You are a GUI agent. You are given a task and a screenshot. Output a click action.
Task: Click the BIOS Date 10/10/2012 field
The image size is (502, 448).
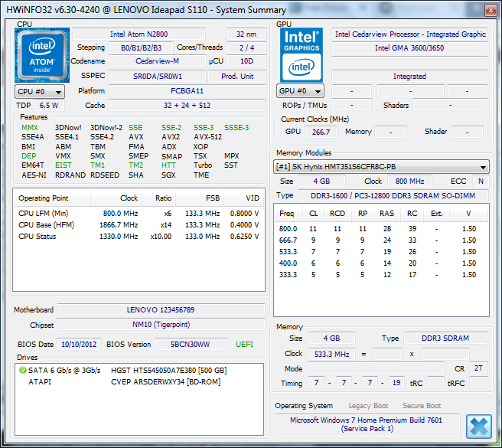[x=79, y=344]
